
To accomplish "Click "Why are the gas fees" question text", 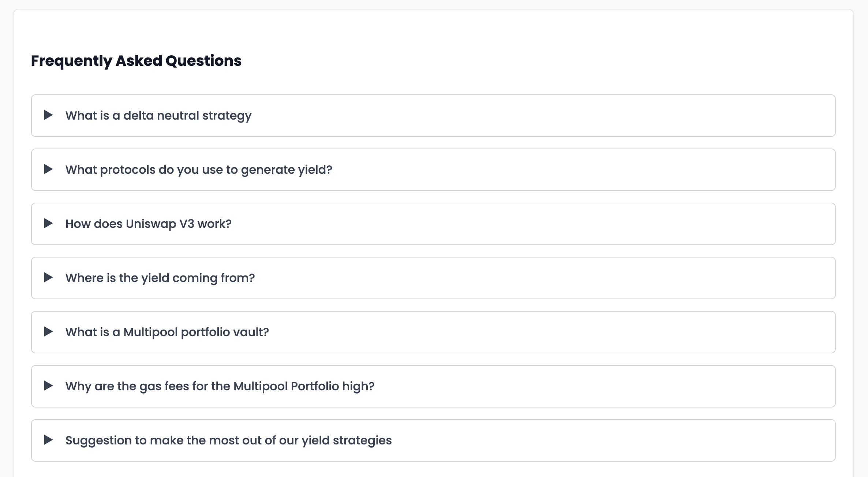I will pyautogui.click(x=220, y=386).
